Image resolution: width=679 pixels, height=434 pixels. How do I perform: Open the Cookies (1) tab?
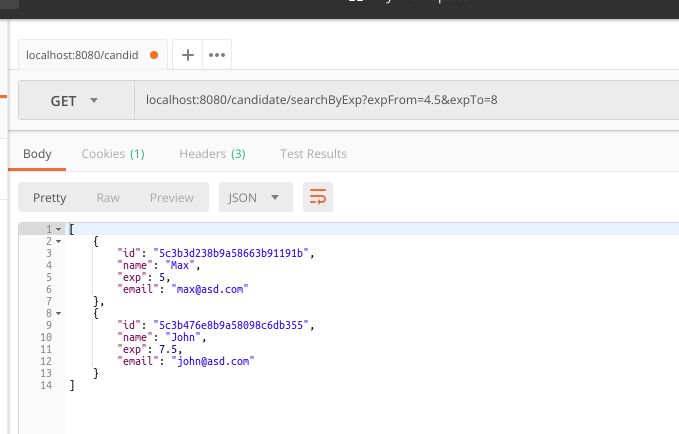click(113, 154)
